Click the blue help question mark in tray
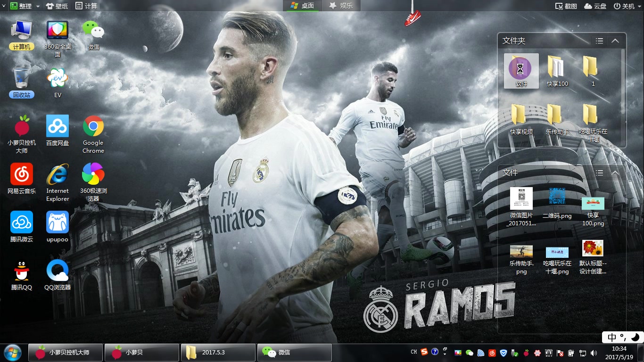 coord(435,352)
